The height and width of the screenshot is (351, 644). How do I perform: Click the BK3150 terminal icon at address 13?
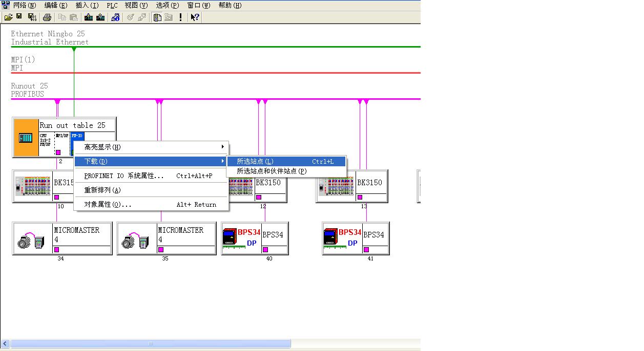point(337,186)
